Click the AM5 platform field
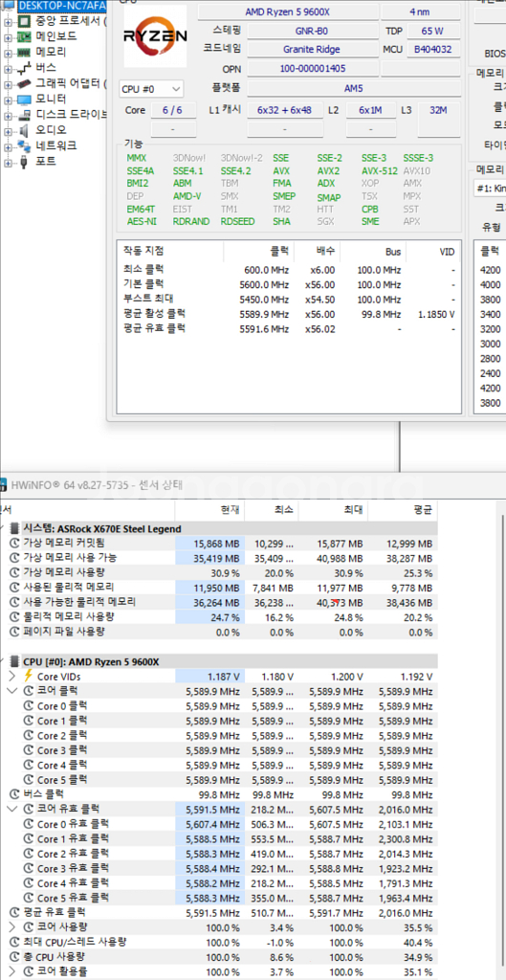Viewport: 506px width, 980px height. coord(354,89)
